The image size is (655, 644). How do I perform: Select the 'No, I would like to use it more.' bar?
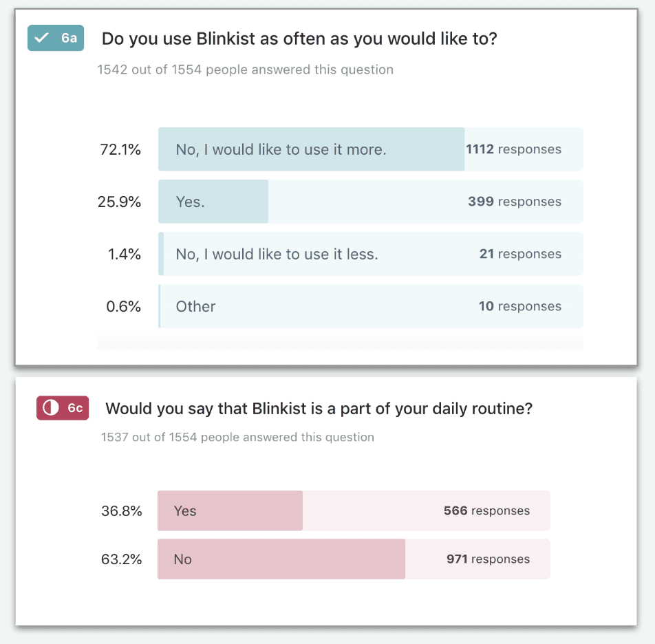pos(371,149)
